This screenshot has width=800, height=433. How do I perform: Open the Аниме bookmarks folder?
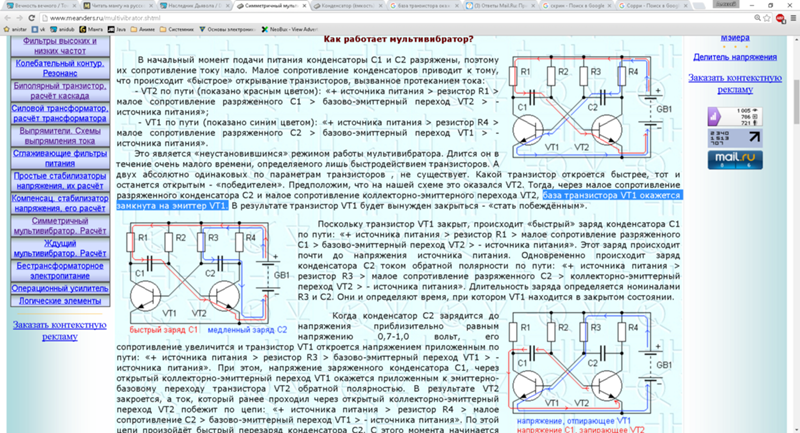tap(143, 30)
